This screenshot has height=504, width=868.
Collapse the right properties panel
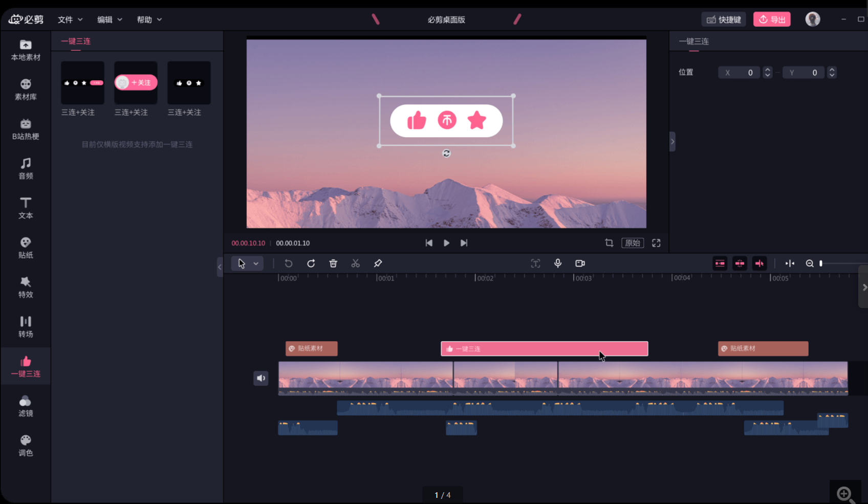[x=672, y=142]
